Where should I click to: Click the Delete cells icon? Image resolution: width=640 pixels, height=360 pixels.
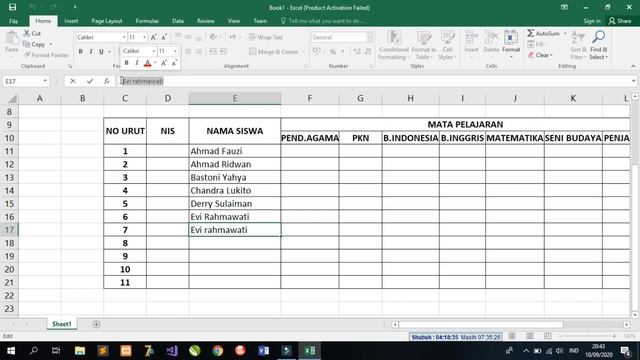click(491, 38)
